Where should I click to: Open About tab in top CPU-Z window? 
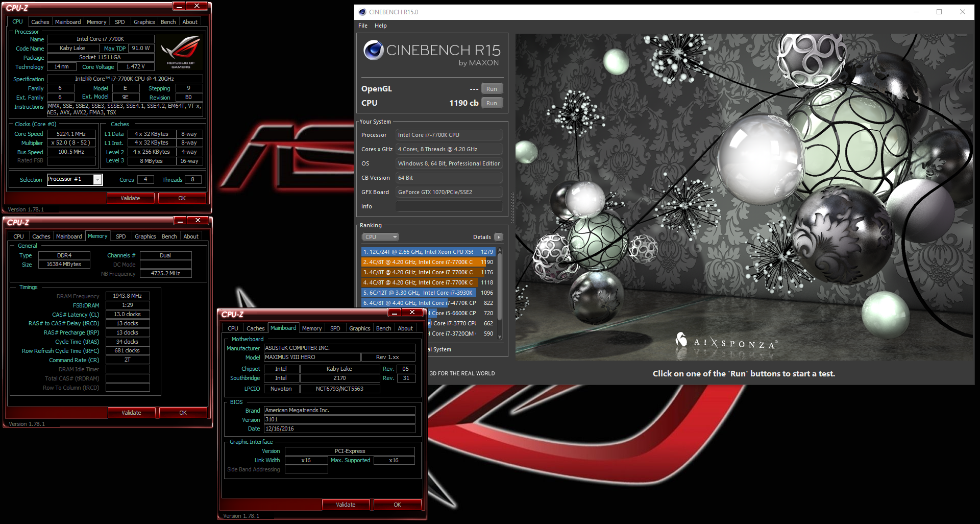tap(190, 22)
